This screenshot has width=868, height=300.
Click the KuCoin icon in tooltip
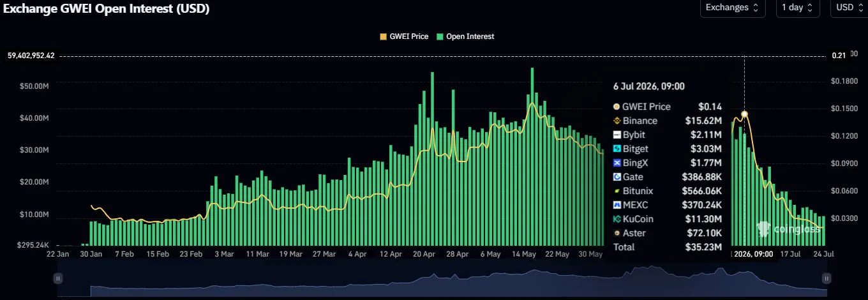click(617, 219)
